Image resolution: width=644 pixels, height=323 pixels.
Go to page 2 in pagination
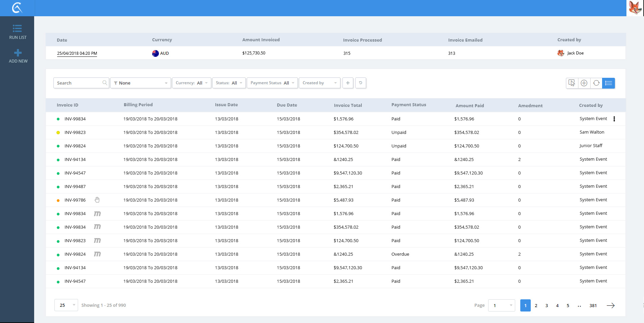[536, 305]
